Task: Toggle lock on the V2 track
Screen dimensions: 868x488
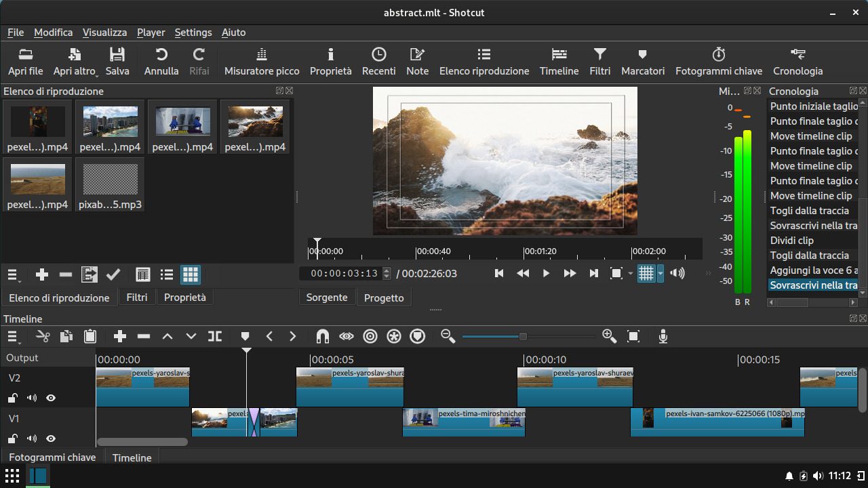Action: pos(13,398)
